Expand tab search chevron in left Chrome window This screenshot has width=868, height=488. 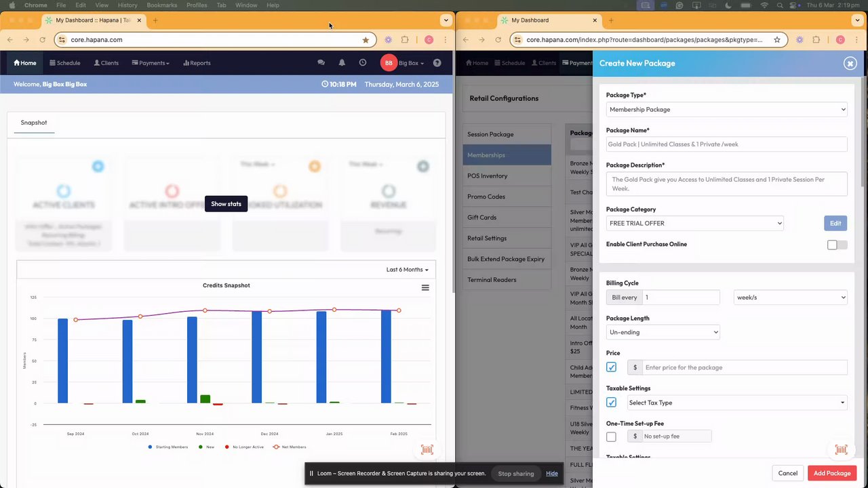tap(446, 20)
